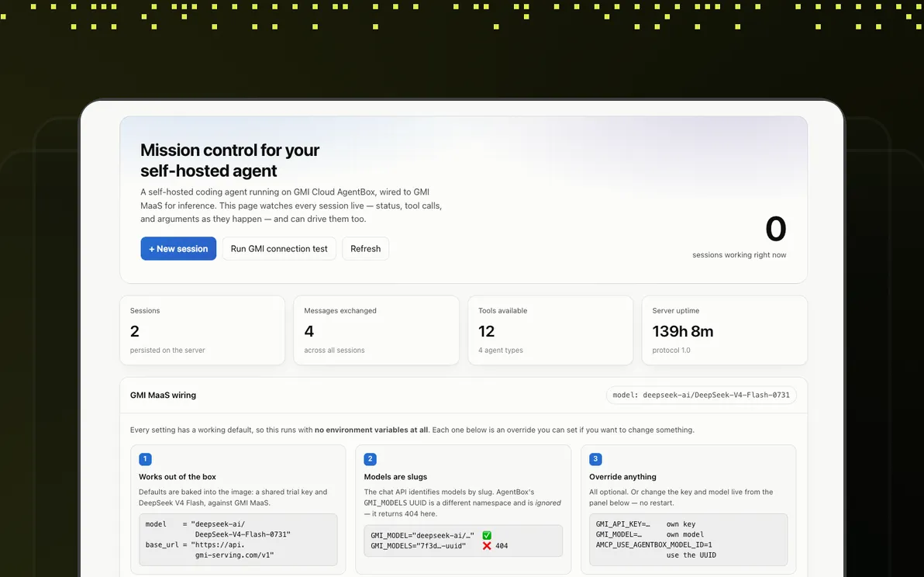Click the persisted on the server caption
The image size is (924, 577).
(167, 350)
